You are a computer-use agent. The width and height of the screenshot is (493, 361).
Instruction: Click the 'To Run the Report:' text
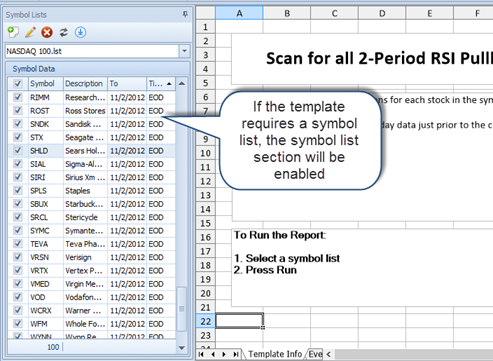(x=280, y=235)
